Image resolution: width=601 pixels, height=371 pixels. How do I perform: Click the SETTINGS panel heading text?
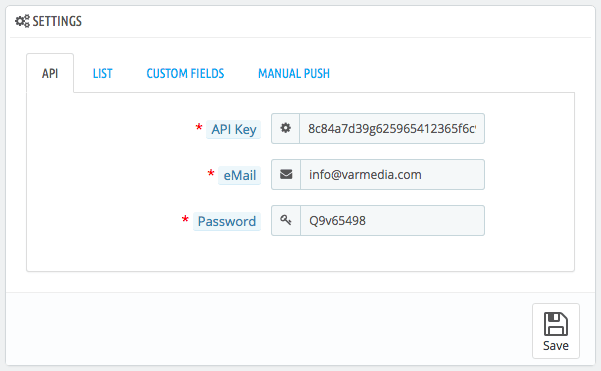point(57,21)
